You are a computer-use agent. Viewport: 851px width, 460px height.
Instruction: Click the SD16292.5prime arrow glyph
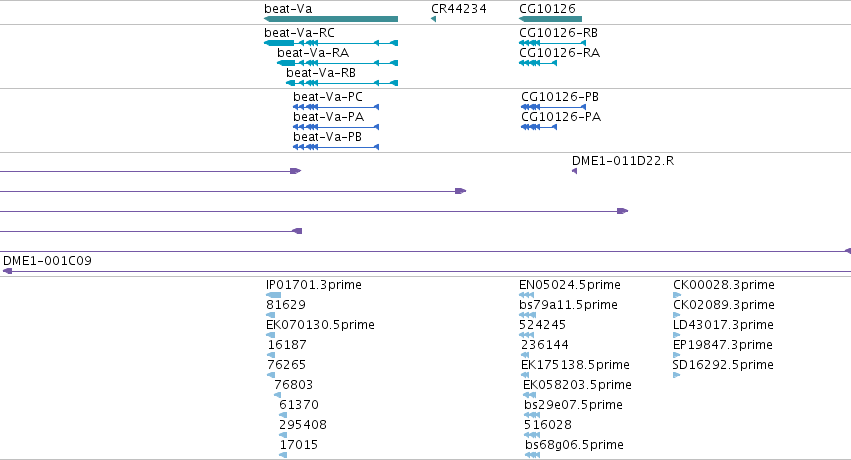(676, 375)
